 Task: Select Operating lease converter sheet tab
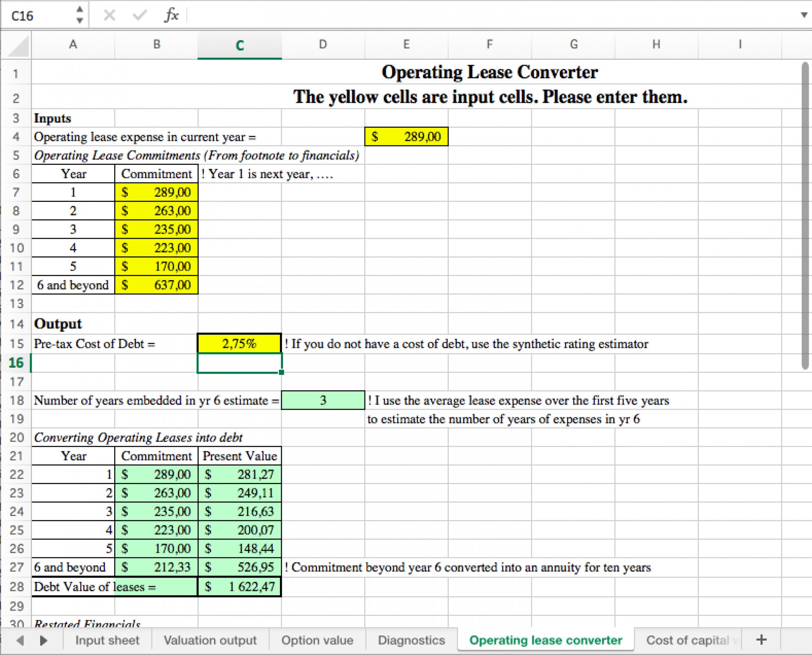546,640
